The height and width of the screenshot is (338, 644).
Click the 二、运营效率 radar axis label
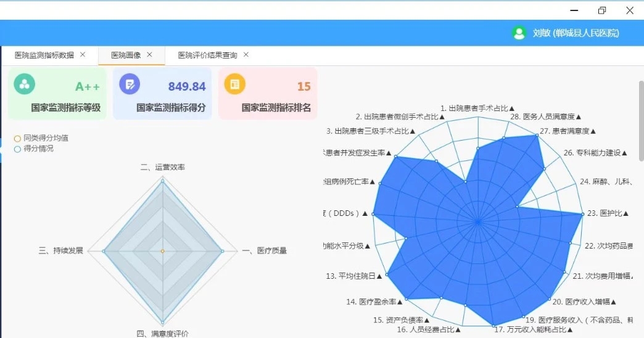[162, 167]
